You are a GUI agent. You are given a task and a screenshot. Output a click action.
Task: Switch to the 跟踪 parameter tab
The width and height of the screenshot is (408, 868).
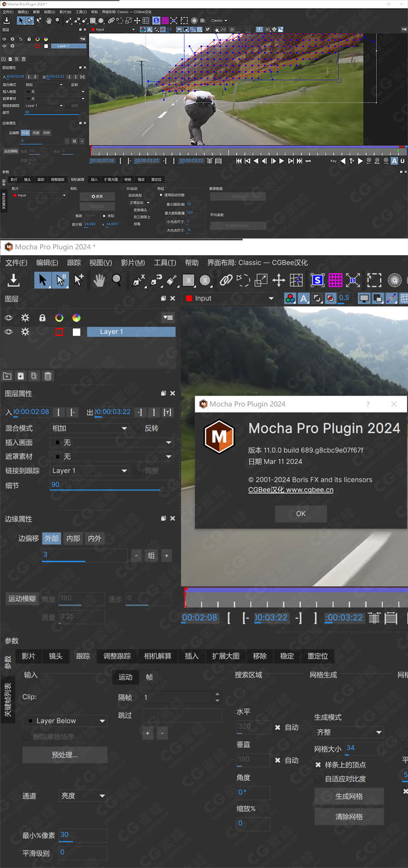[x=83, y=656]
